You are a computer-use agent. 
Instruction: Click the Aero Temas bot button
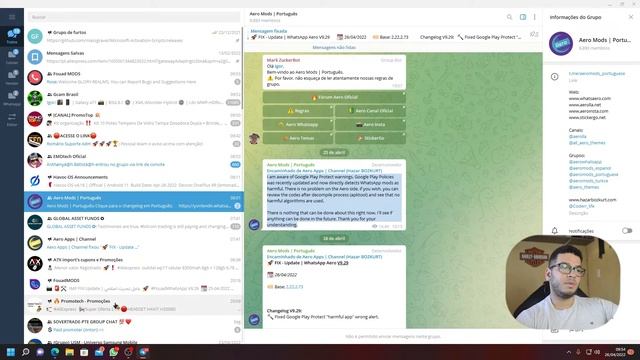pyautogui.click(x=298, y=138)
